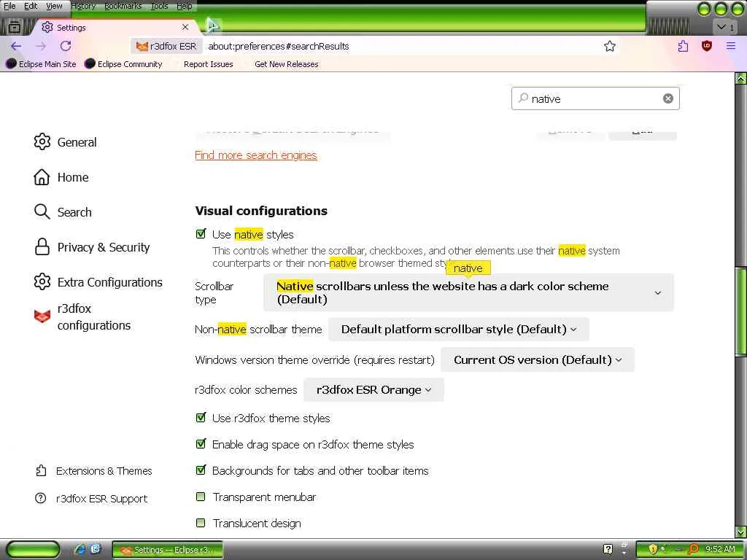Open the Windows version theme override dropdown
This screenshot has width=747, height=560.
pyautogui.click(x=538, y=360)
